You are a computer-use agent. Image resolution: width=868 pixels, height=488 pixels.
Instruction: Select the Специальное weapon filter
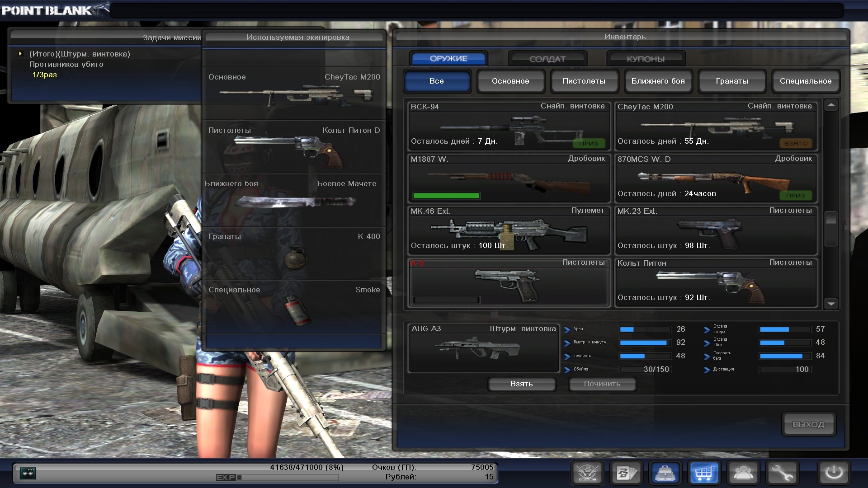coord(806,81)
